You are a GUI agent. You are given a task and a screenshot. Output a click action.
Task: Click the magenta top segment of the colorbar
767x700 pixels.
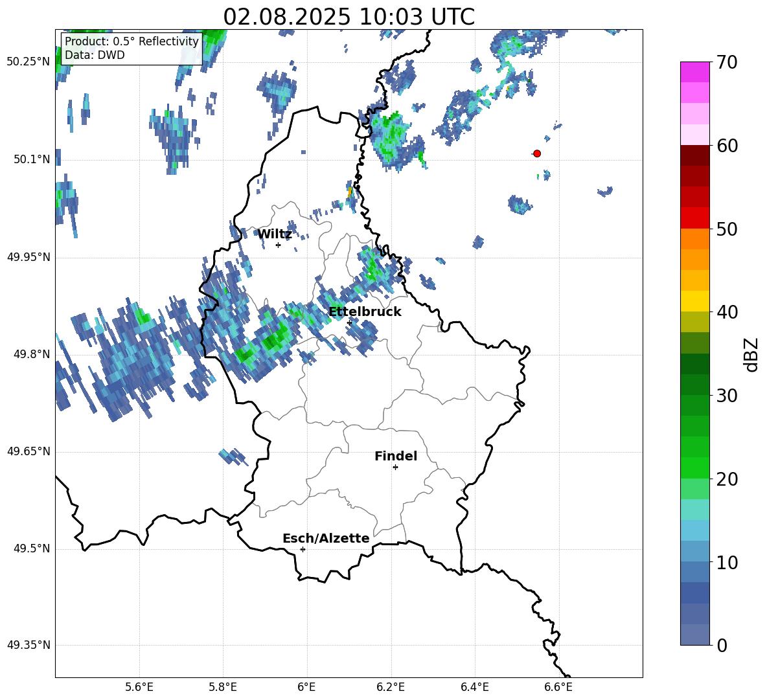695,73
